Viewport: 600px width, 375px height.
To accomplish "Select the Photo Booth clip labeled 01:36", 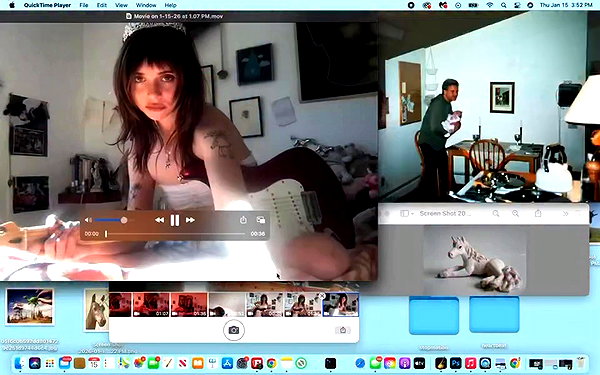I will click(x=189, y=305).
